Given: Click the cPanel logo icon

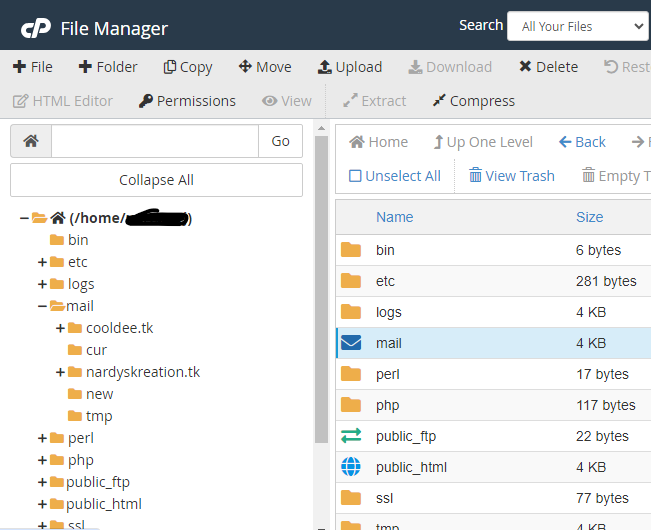Looking at the screenshot, I should tap(36, 28).
